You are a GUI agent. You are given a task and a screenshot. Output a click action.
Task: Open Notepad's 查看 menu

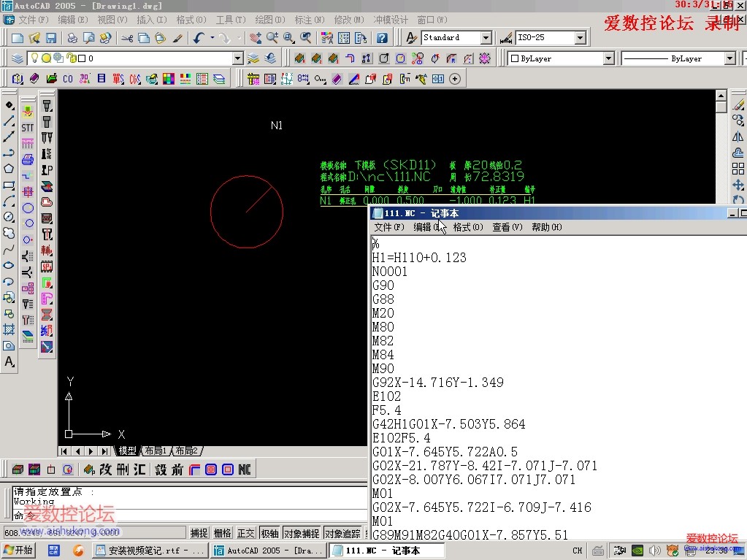507,227
